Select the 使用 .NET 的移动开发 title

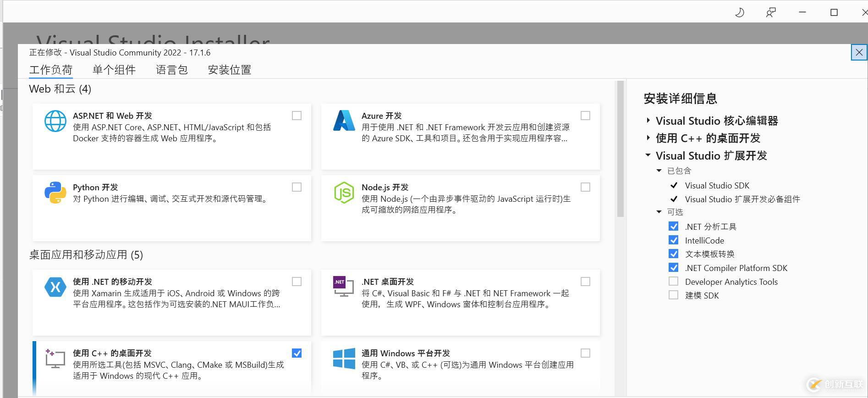[x=112, y=282]
